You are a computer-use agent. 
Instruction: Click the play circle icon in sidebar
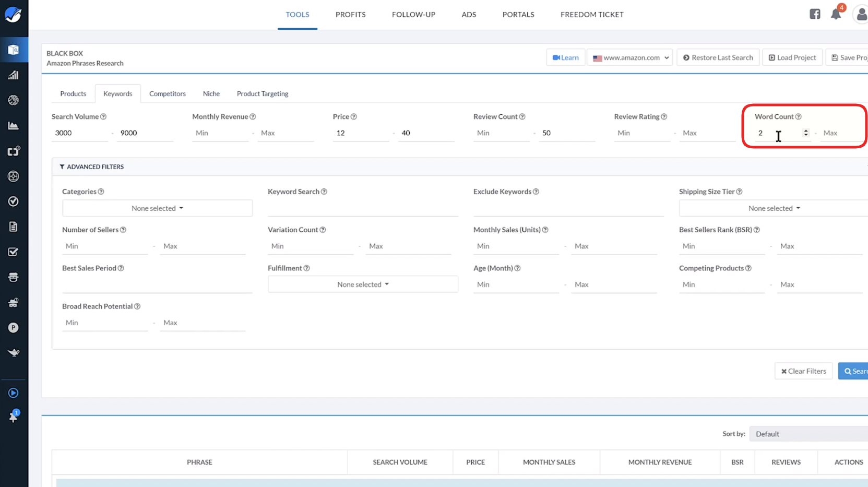pos(14,393)
